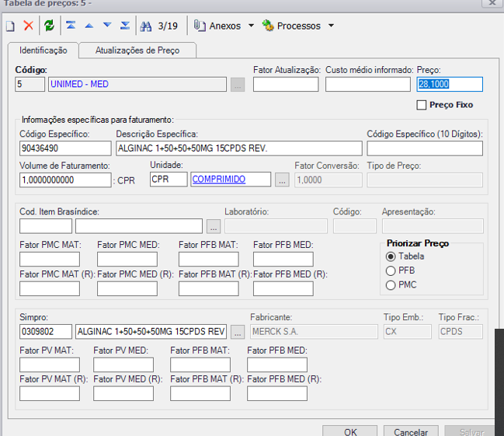Click the Código field with value 5
504x436 pixels.
click(x=30, y=84)
